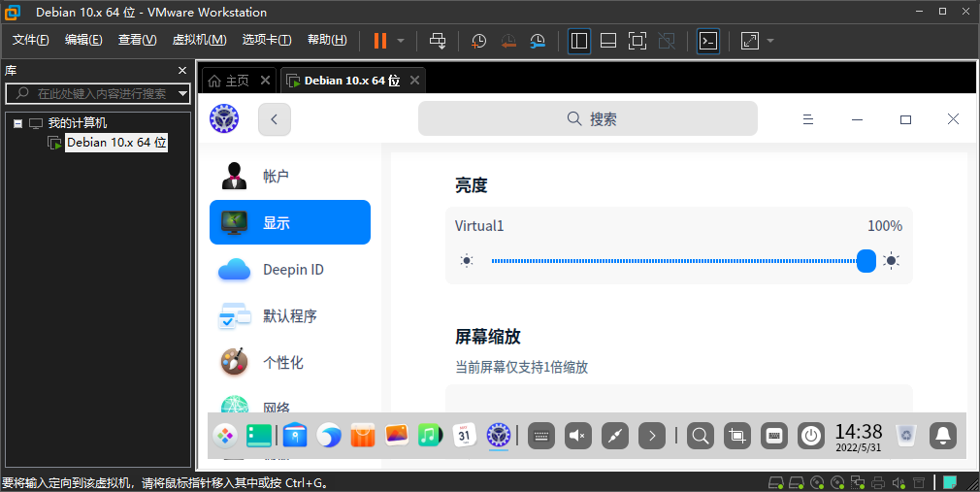Click the sound card icon in the VMware status bar
Screen dimensions: 980x492
(898, 482)
